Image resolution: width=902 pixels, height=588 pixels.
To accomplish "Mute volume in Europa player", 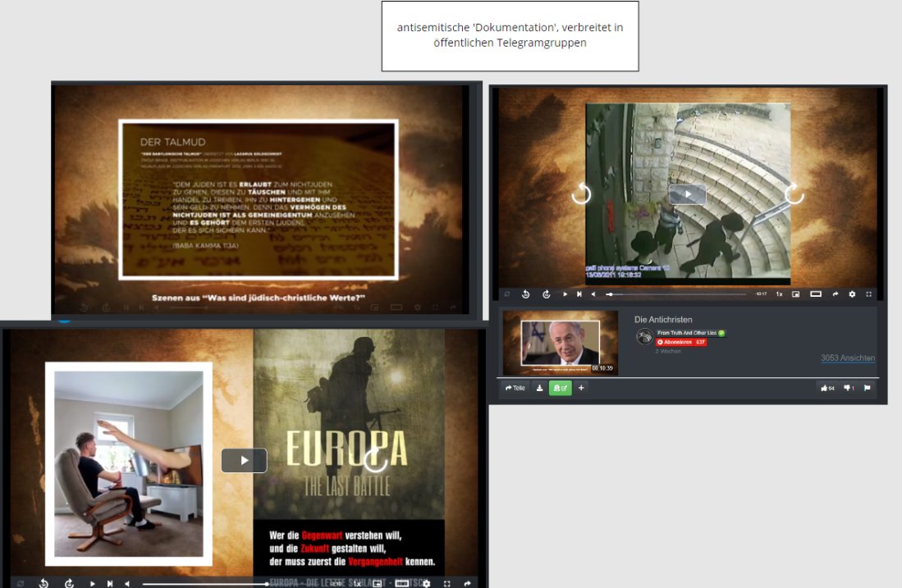I will tap(127, 583).
